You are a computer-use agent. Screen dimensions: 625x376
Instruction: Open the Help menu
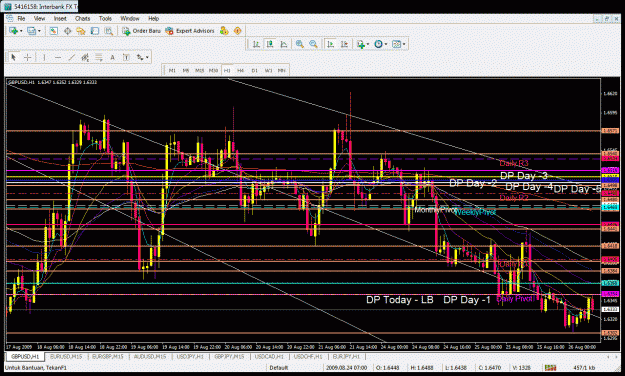153,18
